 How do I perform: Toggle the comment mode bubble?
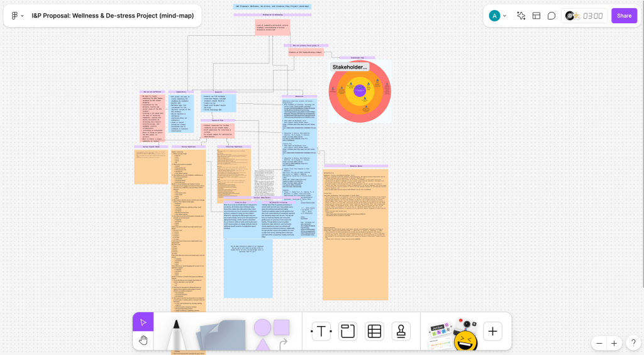tap(552, 16)
